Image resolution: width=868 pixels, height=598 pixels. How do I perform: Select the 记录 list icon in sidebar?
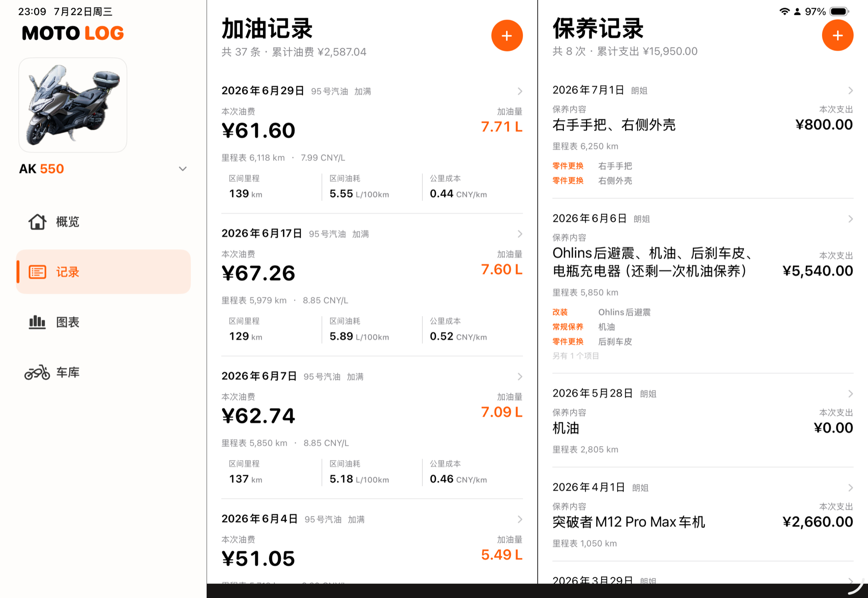(x=37, y=272)
